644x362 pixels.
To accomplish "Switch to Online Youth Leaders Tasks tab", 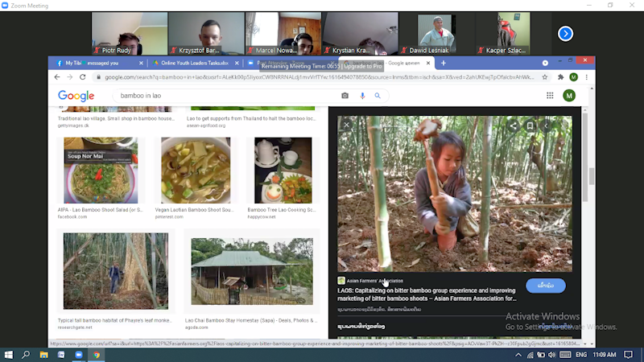I will (x=194, y=63).
